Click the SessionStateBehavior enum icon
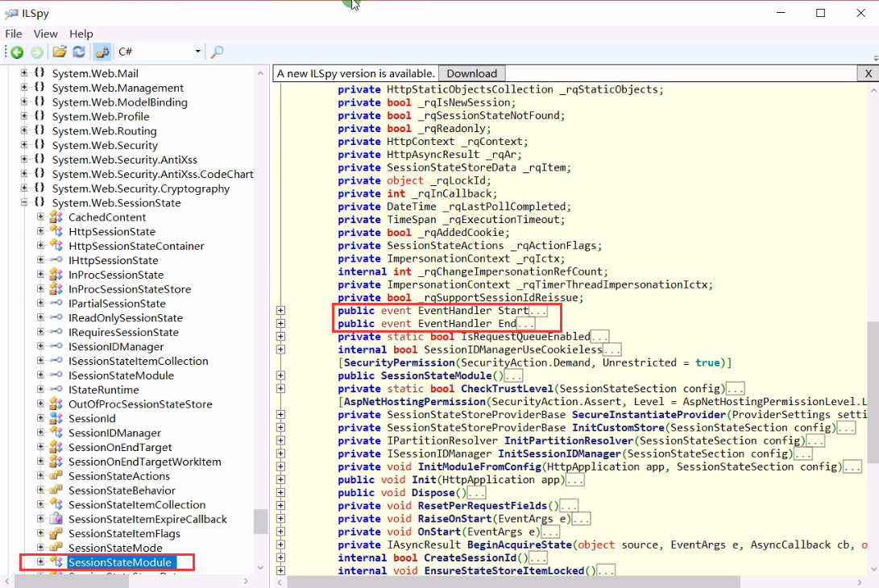The width and height of the screenshot is (879, 588). 56,490
